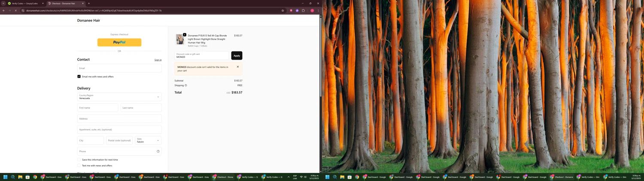Check Text me with news and offers
Viewport: 644px width, 181px height.
[x=79, y=166]
